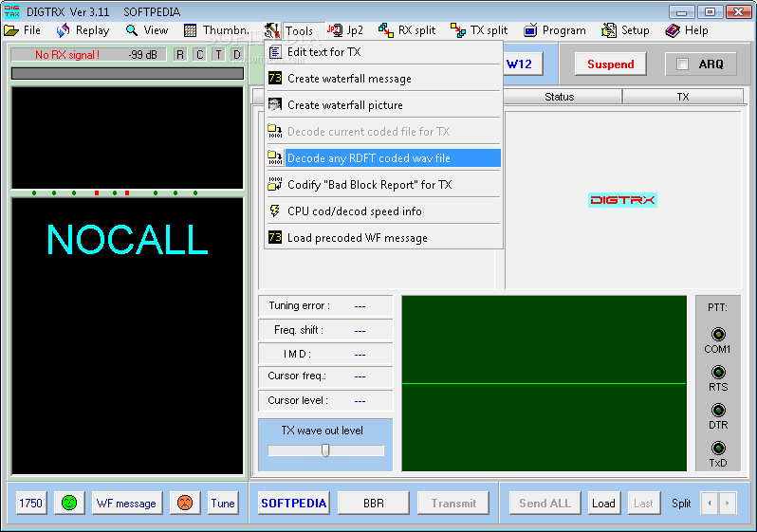757x532 pixels.
Task: Open the File menu
Action: [x=22, y=30]
